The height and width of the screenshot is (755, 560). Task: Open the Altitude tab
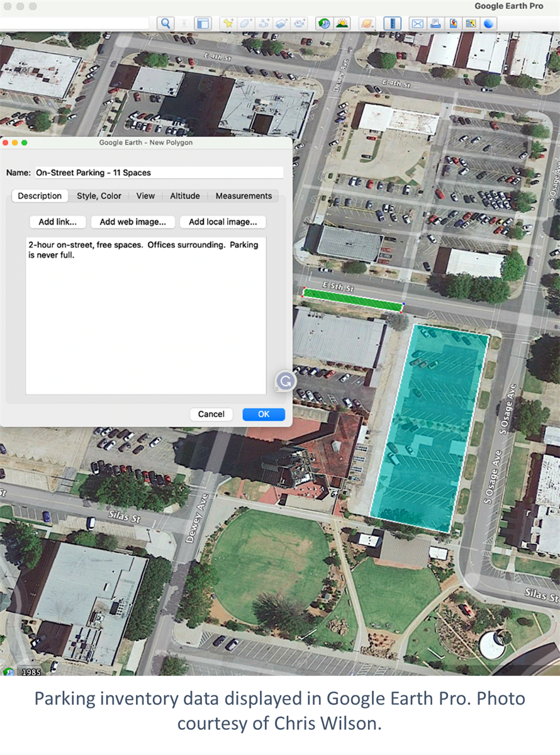[185, 196]
